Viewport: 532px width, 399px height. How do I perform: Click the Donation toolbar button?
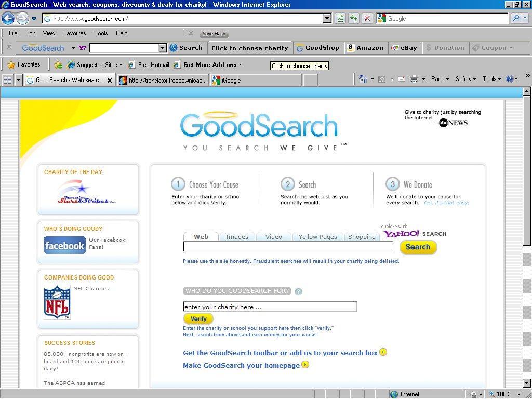click(445, 48)
